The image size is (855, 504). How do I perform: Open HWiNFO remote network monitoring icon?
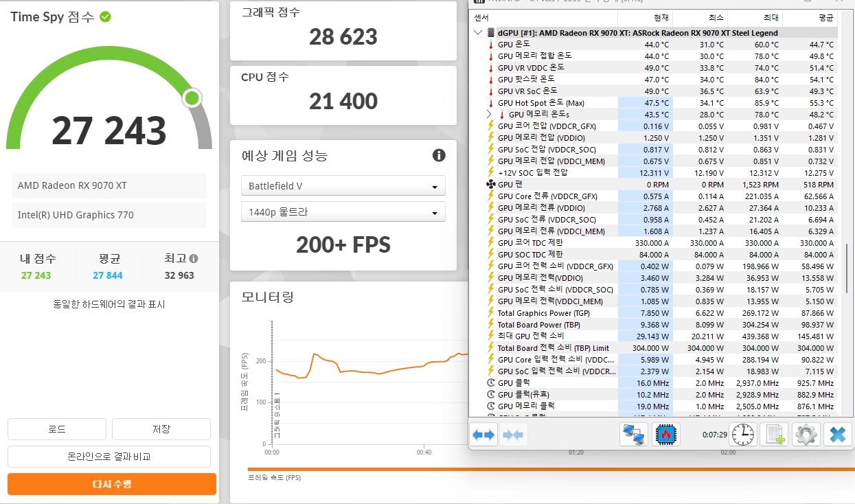point(632,435)
